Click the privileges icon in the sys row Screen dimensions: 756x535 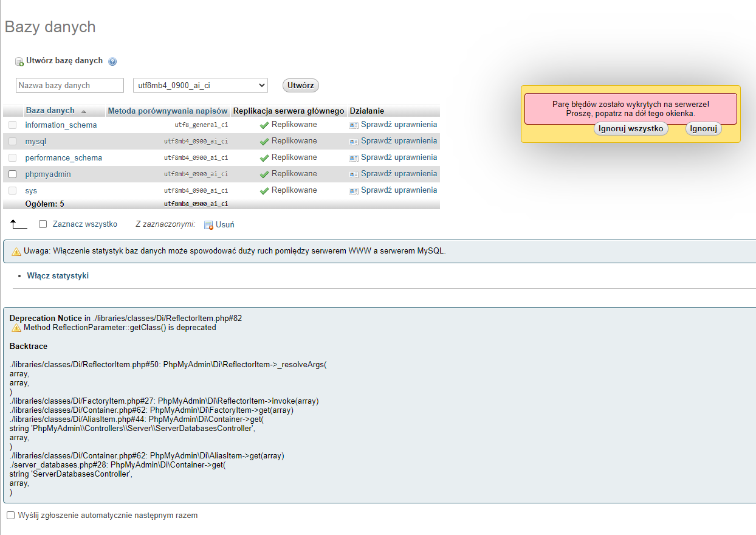click(x=354, y=190)
